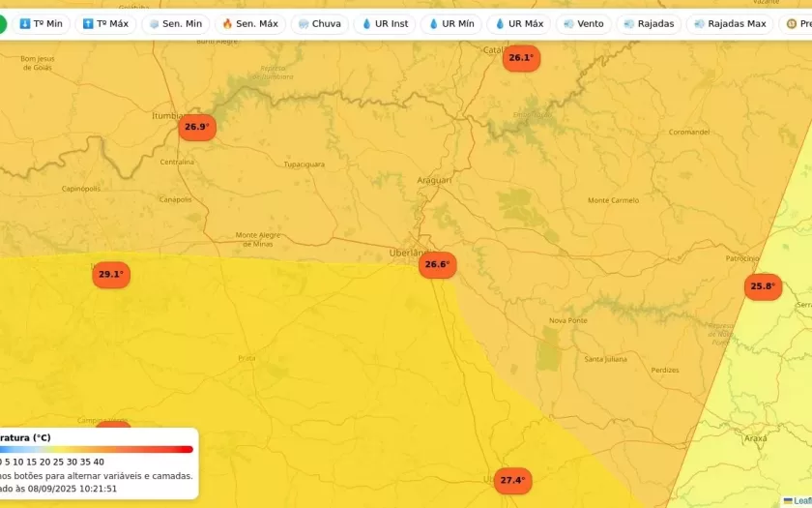Open the 26.1° marker near Catalão
Viewport: 812px width, 508px height.
[521, 58]
